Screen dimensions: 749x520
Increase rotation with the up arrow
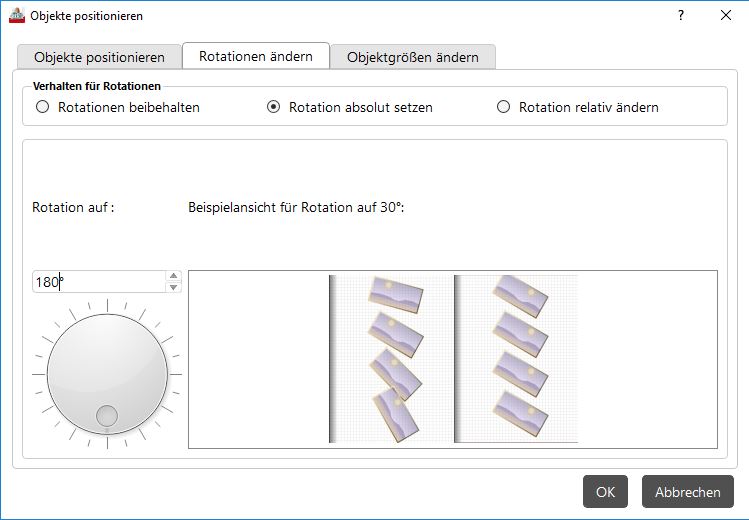174,276
